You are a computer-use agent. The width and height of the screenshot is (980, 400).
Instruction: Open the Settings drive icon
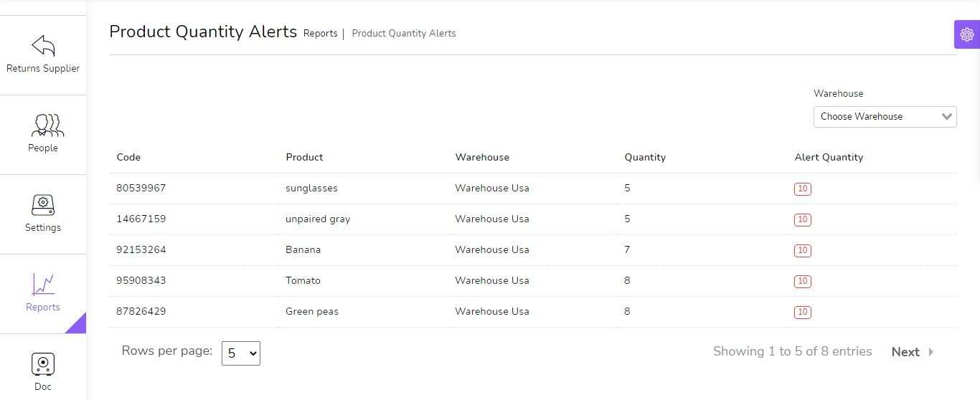coord(43,205)
